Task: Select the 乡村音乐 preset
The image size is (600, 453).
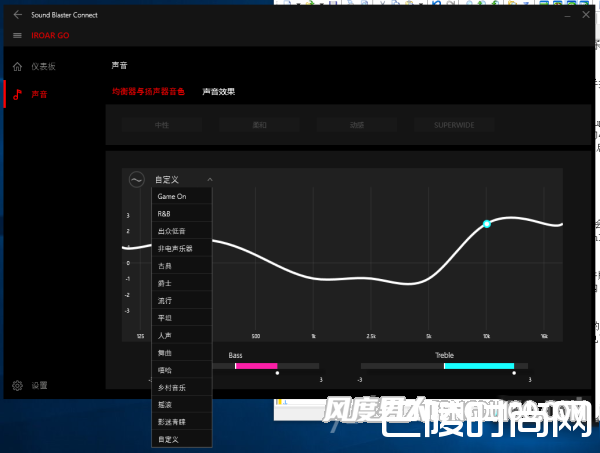Action: pos(182,388)
